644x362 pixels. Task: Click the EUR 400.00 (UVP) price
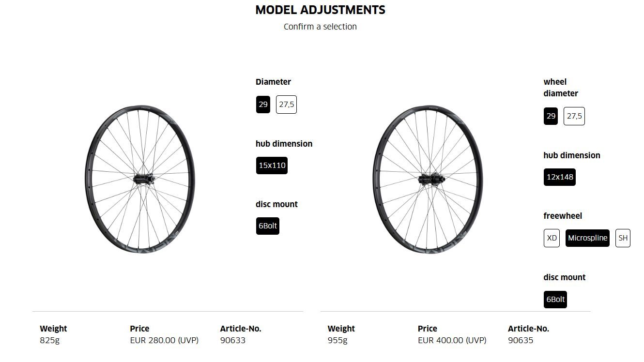[452, 340]
